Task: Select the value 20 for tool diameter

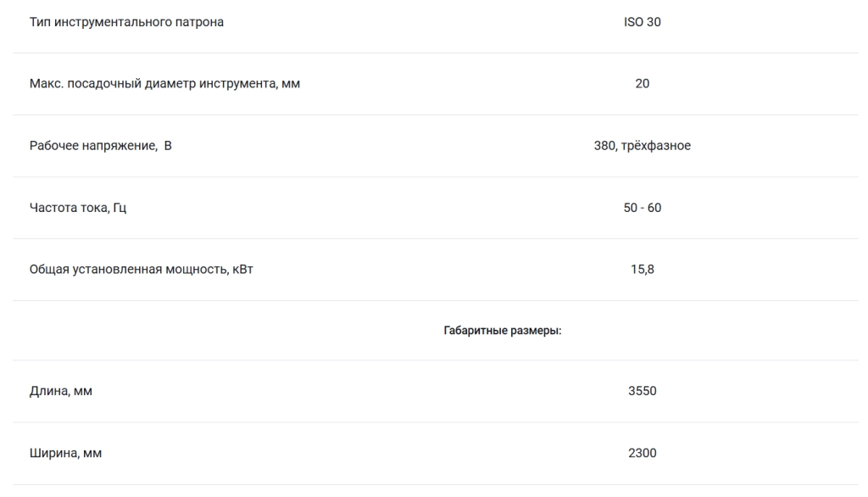Action: 643,84
